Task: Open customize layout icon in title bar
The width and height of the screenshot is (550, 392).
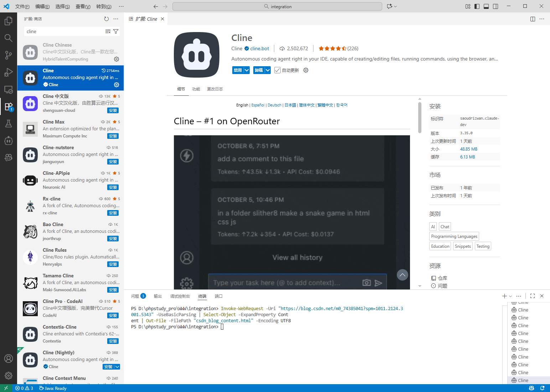Action: pos(468,6)
